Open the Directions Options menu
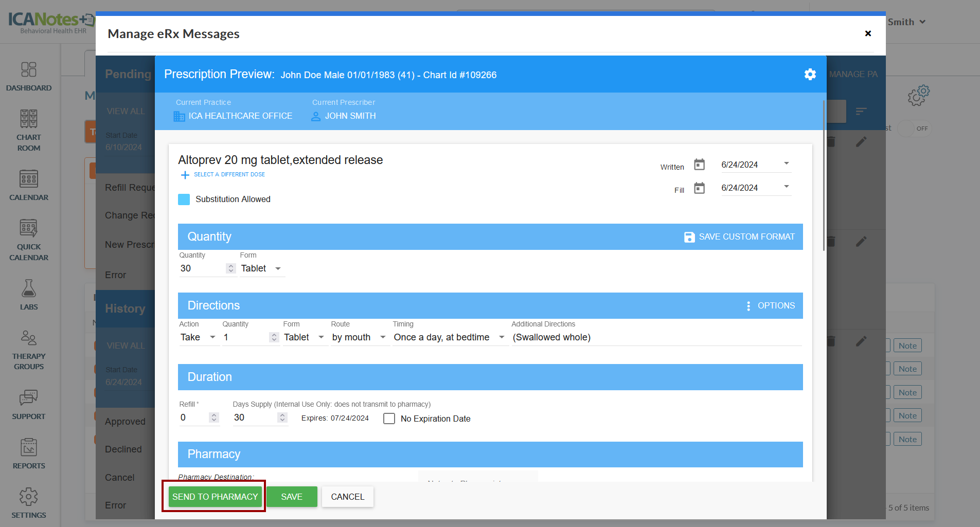The height and width of the screenshot is (527, 980). pos(771,306)
